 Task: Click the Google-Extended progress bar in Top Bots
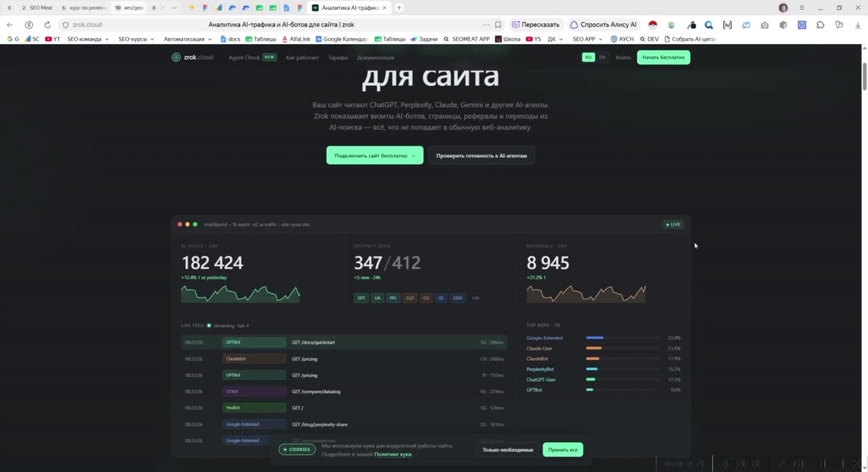[x=623, y=338]
